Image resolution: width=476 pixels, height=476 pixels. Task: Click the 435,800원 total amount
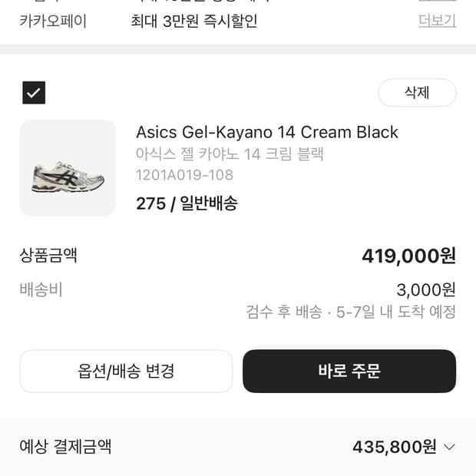click(x=394, y=447)
